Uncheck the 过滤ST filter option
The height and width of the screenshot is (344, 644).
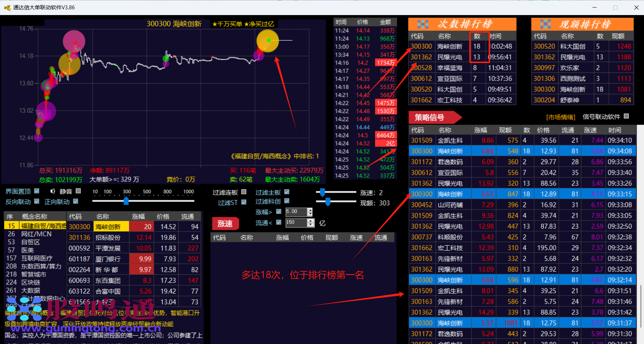tap(244, 202)
